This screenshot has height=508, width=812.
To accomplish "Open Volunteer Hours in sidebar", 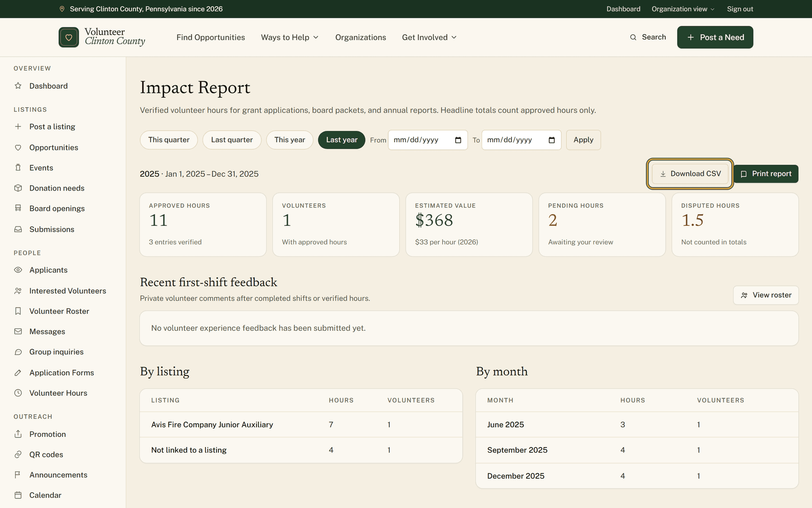I will (x=58, y=393).
